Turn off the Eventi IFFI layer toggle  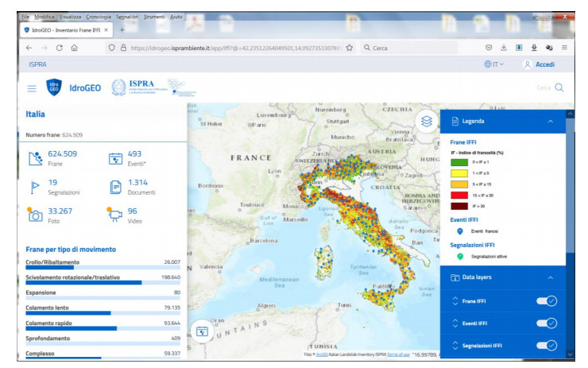[546, 323]
